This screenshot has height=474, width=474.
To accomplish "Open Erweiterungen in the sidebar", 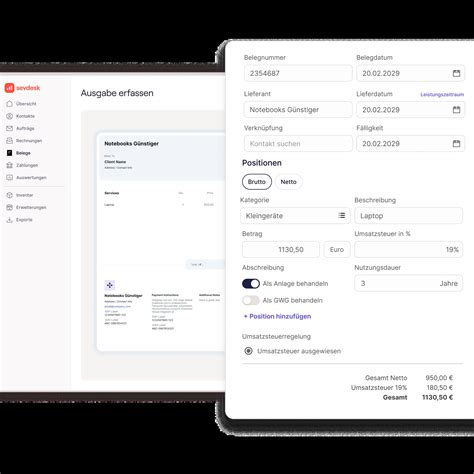I will pyautogui.click(x=31, y=207).
